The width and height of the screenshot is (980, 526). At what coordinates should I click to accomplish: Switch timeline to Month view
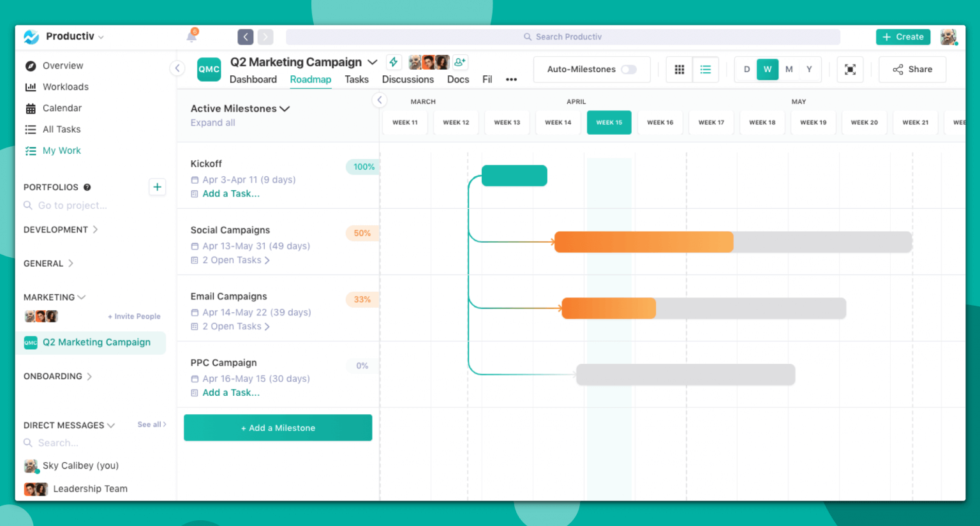pos(789,69)
